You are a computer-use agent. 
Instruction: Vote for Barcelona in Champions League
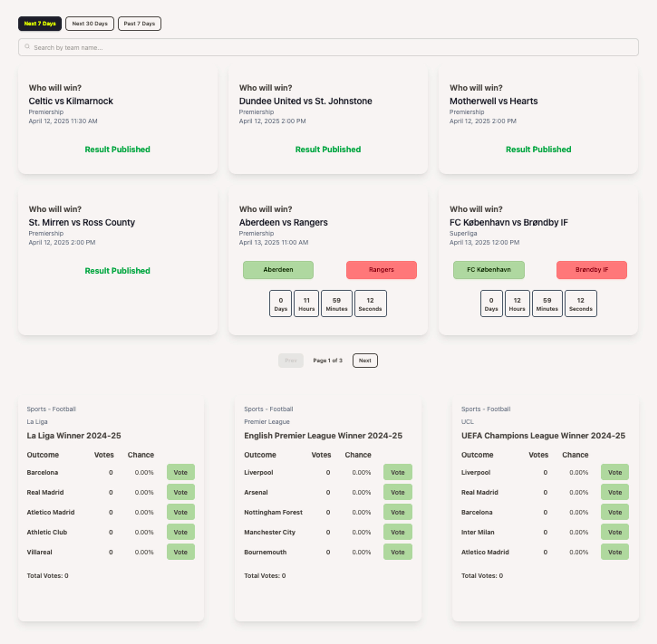coord(615,512)
